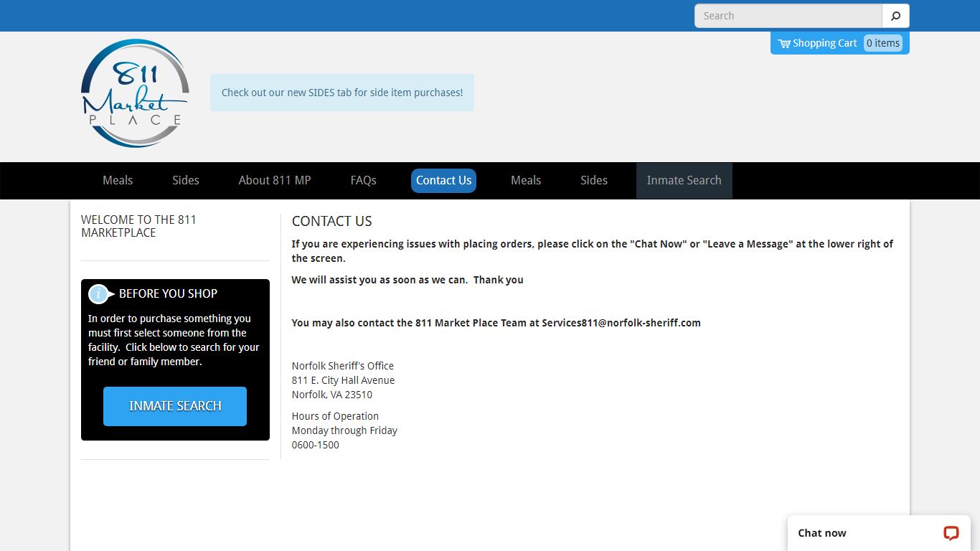Click the shopping cart icon
Image resolution: width=980 pixels, height=551 pixels.
point(784,43)
